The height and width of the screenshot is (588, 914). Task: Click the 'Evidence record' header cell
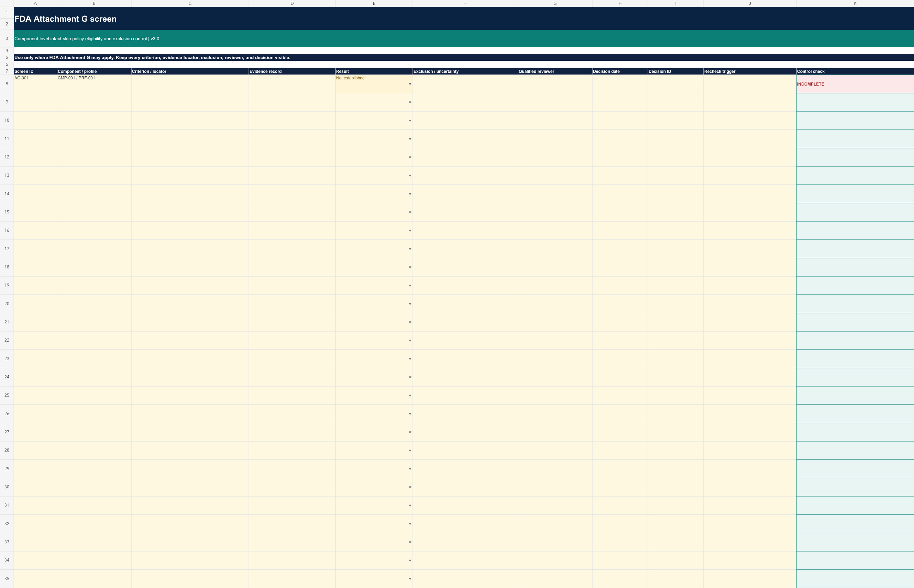click(292, 71)
